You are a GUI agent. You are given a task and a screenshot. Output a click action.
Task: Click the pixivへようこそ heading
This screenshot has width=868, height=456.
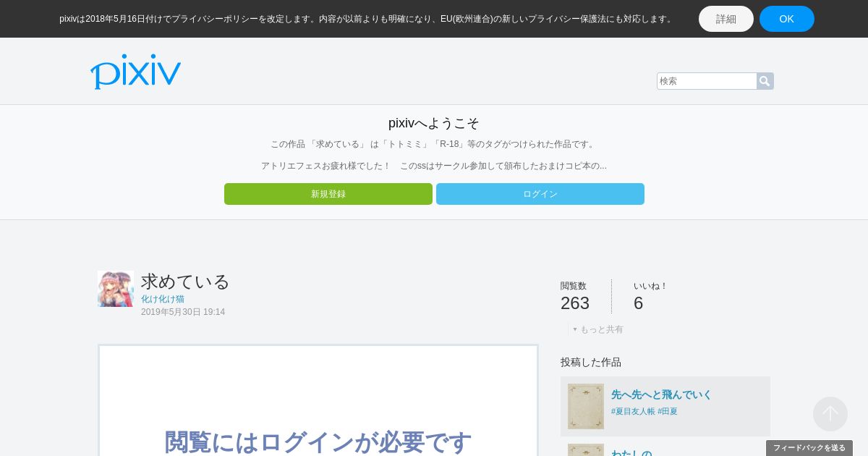point(434,123)
